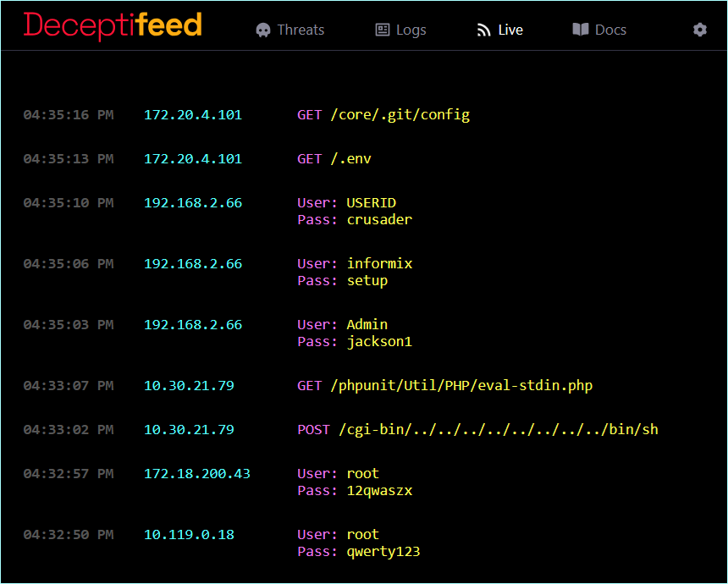Select the IP address 10.119.0.18
Image resolution: width=728 pixels, height=584 pixels.
click(x=189, y=535)
